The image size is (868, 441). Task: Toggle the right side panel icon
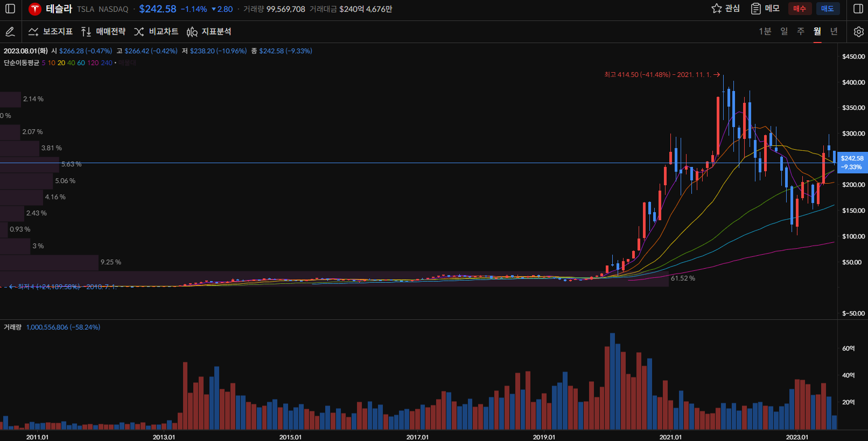point(858,9)
